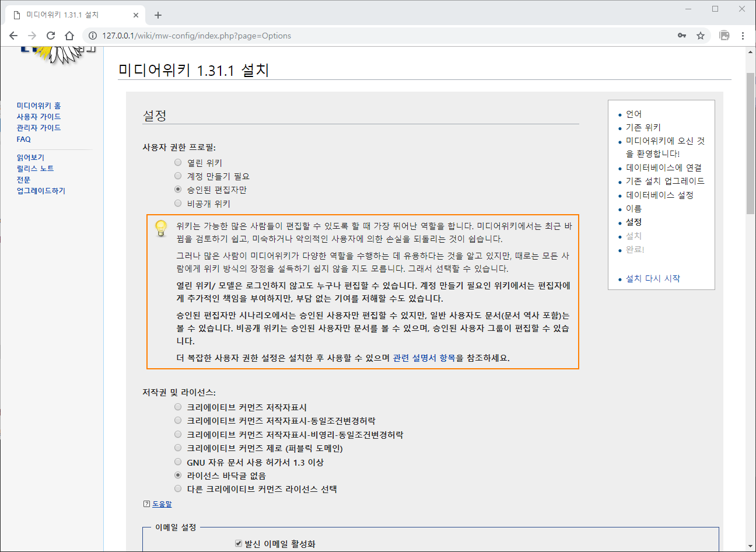Go to the 이름 installer step
Image resolution: width=756 pixels, height=552 pixels.
click(633, 208)
